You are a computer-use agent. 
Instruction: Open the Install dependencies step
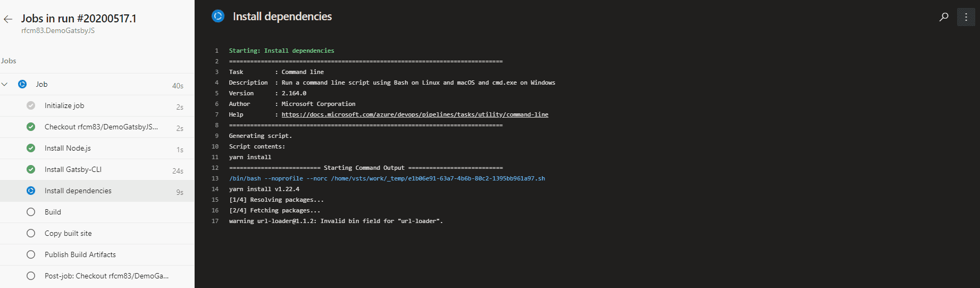[97, 191]
